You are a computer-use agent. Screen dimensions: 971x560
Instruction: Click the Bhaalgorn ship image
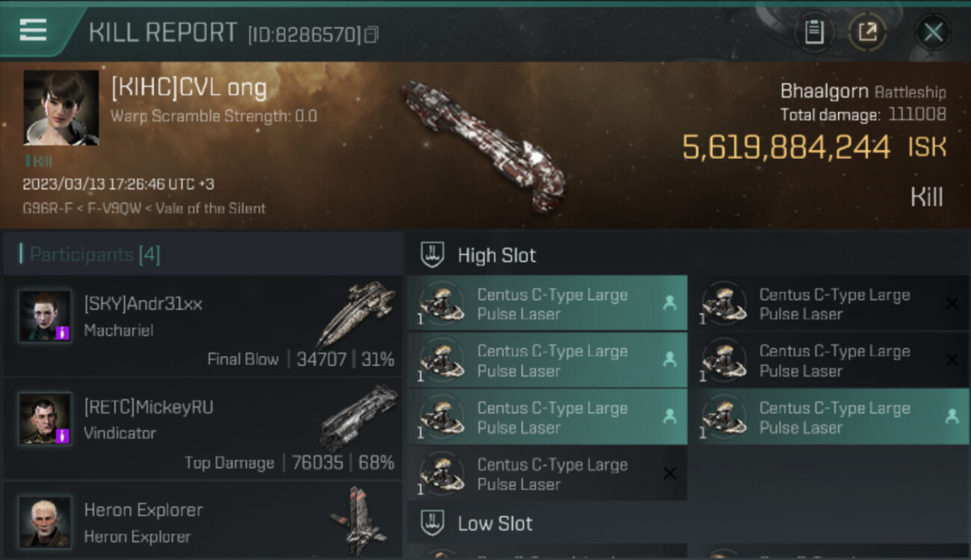pos(482,146)
